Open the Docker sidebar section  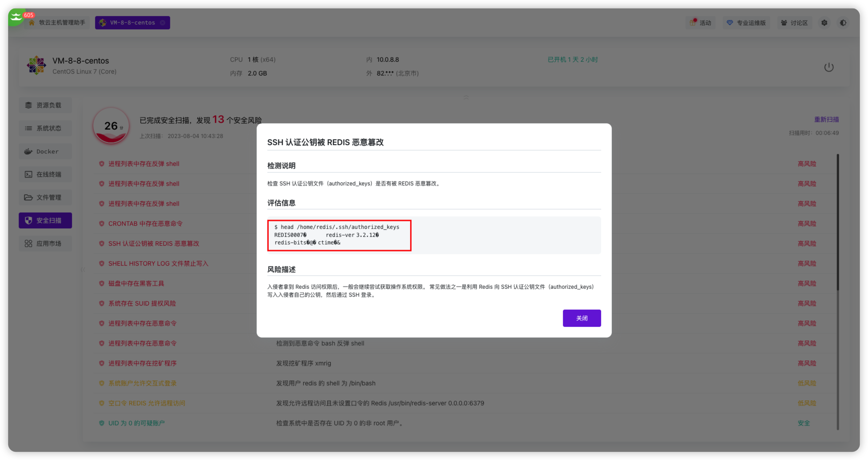point(45,151)
